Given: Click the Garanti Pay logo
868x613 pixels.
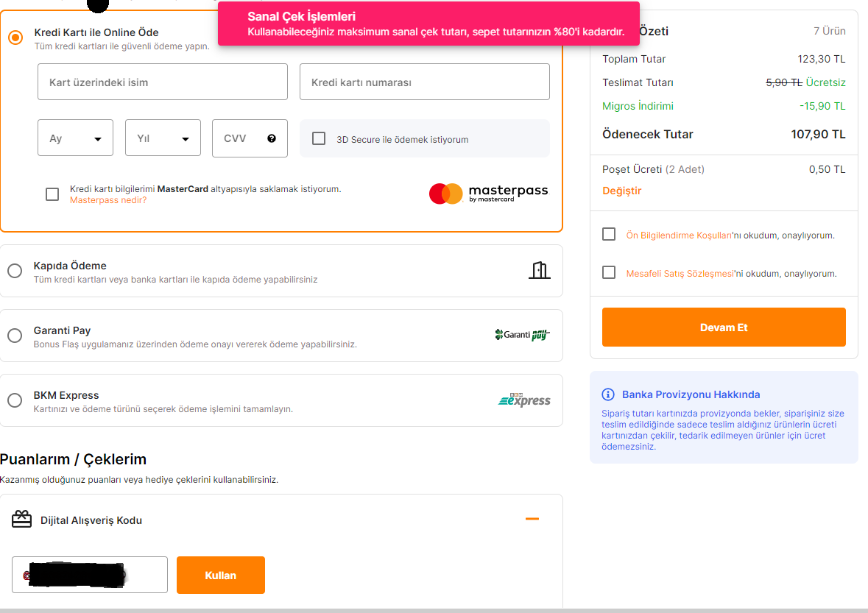Looking at the screenshot, I should point(523,335).
